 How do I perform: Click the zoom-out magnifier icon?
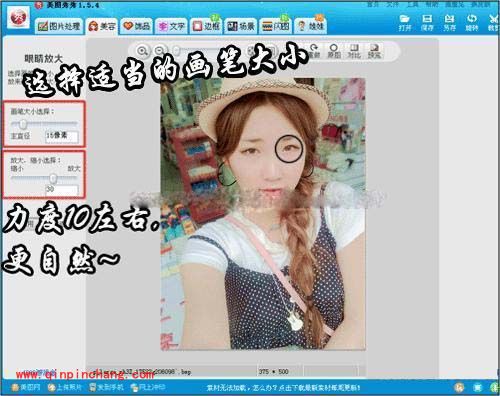[160, 51]
